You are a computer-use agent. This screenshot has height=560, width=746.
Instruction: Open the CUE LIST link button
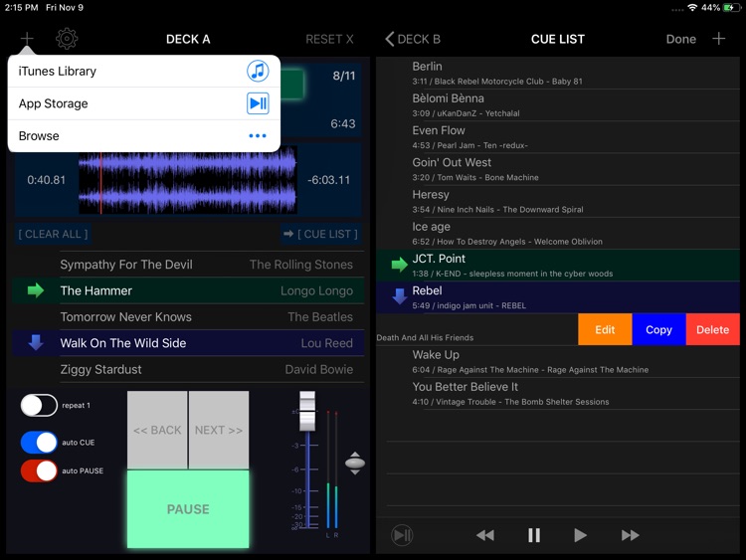[x=320, y=234]
